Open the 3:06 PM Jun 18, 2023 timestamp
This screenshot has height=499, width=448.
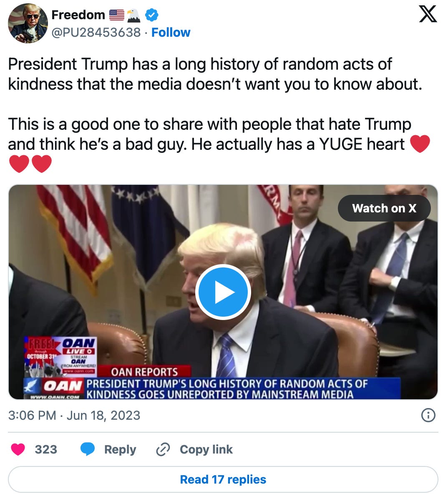click(x=74, y=415)
